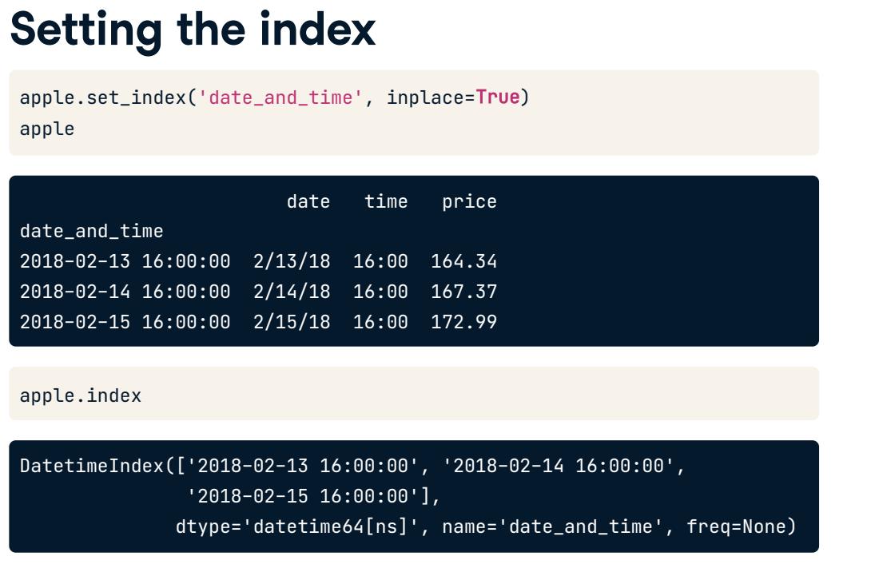
Task: Click the DatetimeIndex text in output
Action: [x=92, y=466]
